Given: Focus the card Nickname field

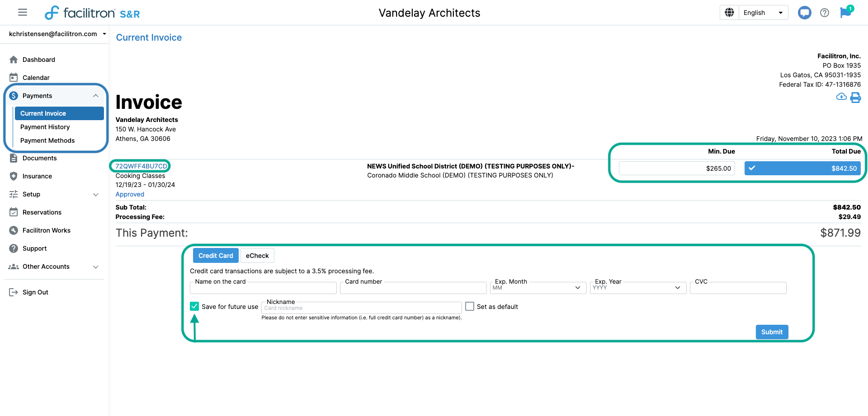Looking at the screenshot, I should point(362,308).
